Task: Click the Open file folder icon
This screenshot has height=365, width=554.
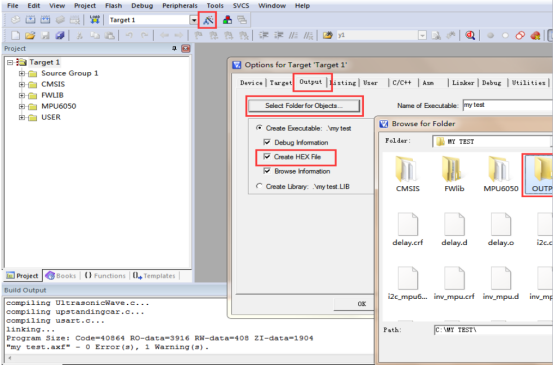Action: click(x=30, y=35)
